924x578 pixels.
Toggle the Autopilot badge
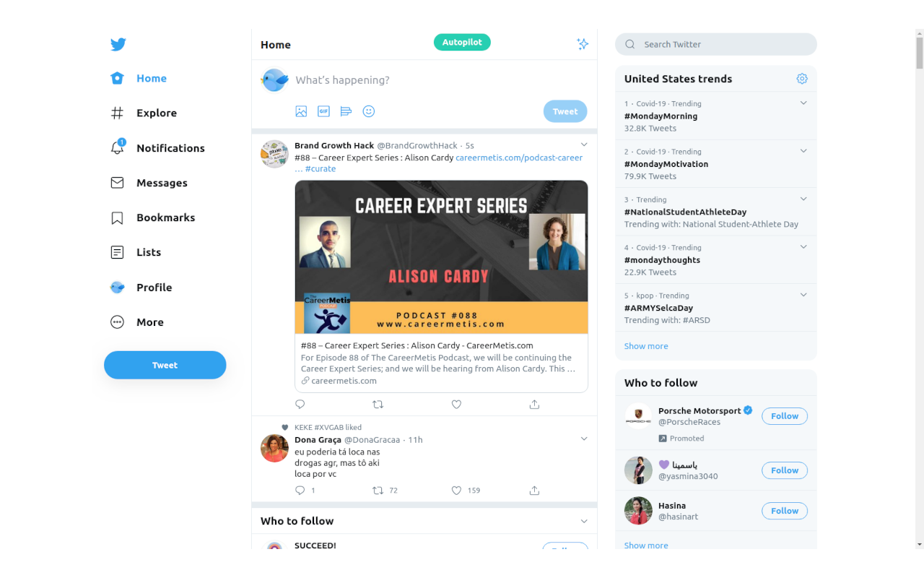[462, 42]
